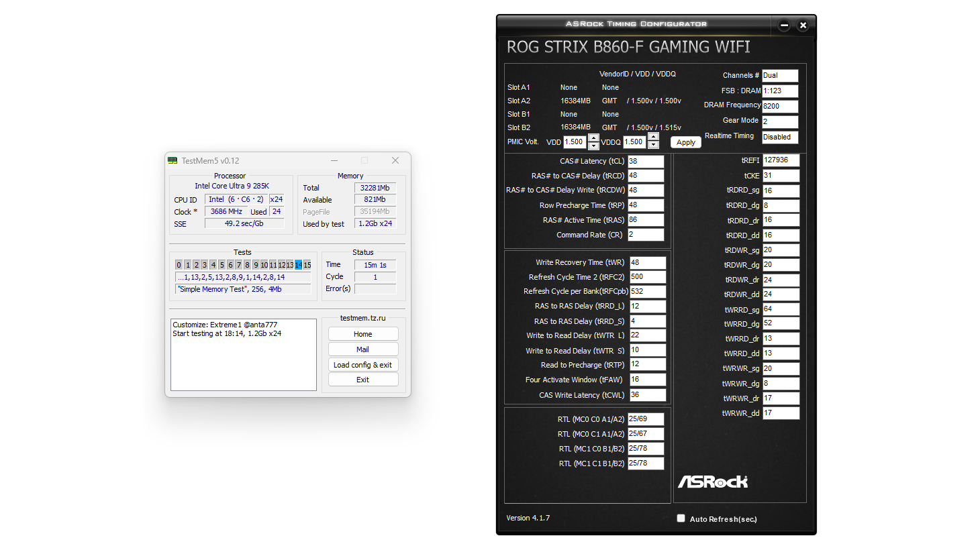Enable test 0 in the Tests row

click(179, 264)
